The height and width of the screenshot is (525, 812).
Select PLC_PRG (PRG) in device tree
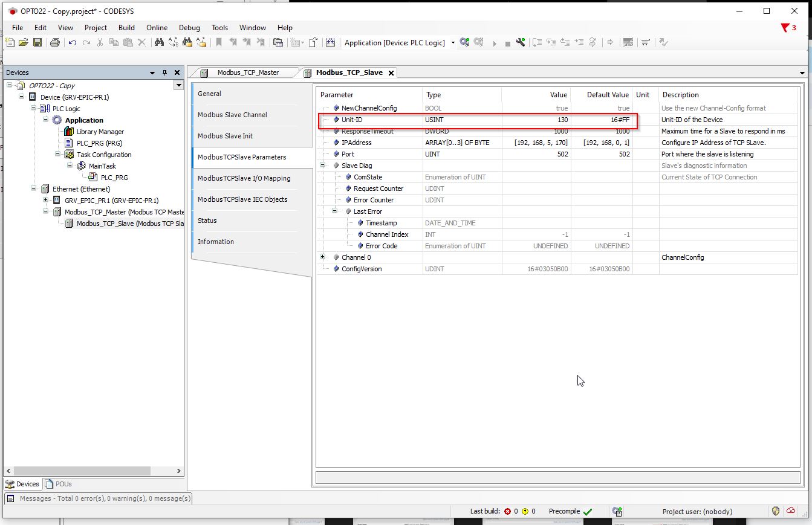[x=99, y=143]
